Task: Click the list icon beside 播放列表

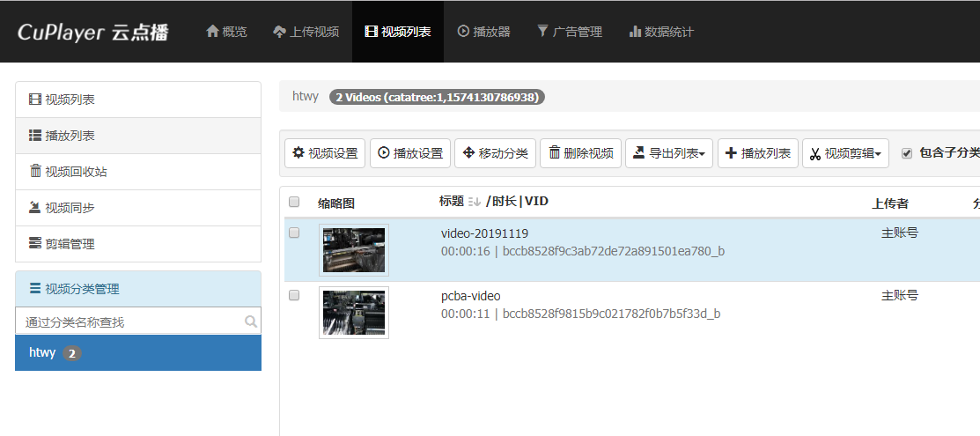Action: (x=35, y=135)
